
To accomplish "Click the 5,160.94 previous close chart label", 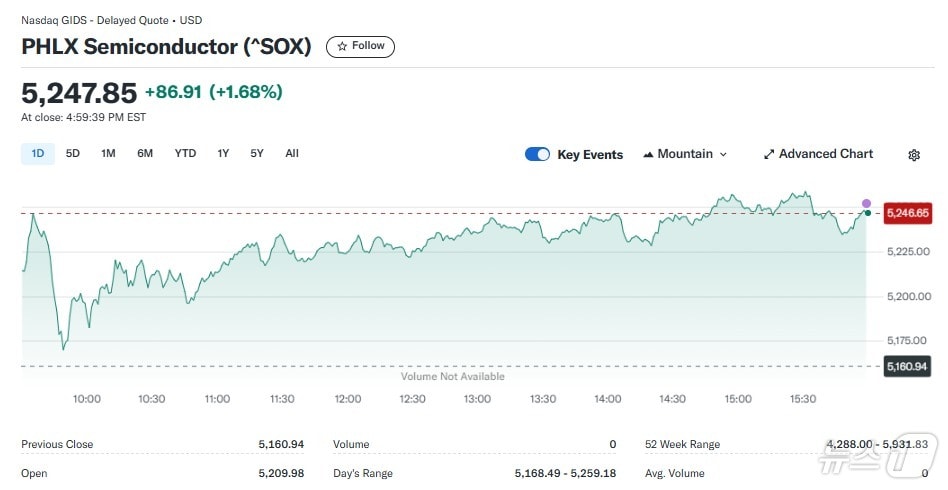I will tap(908, 367).
